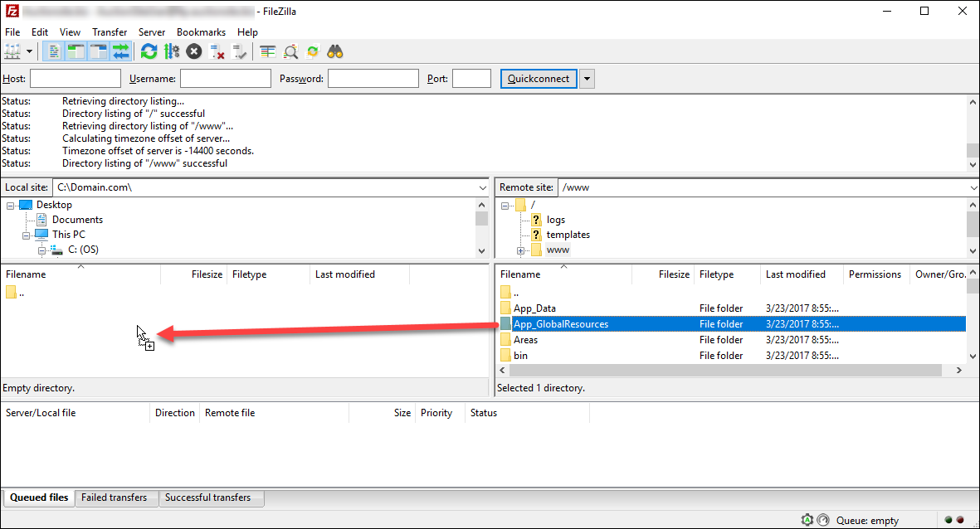The width and height of the screenshot is (980, 529).
Task: Toggle the local directory tree display
Action: tap(76, 52)
